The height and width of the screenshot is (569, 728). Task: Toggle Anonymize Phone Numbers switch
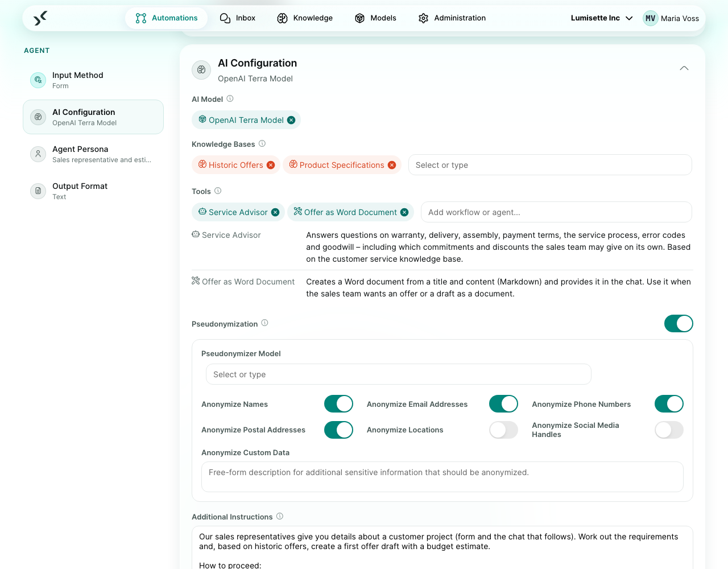click(669, 404)
